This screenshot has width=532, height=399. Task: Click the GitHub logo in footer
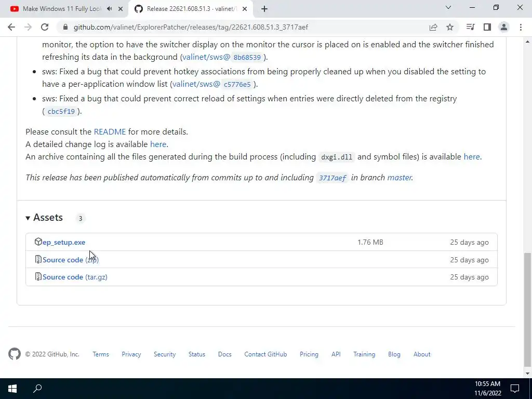click(14, 354)
